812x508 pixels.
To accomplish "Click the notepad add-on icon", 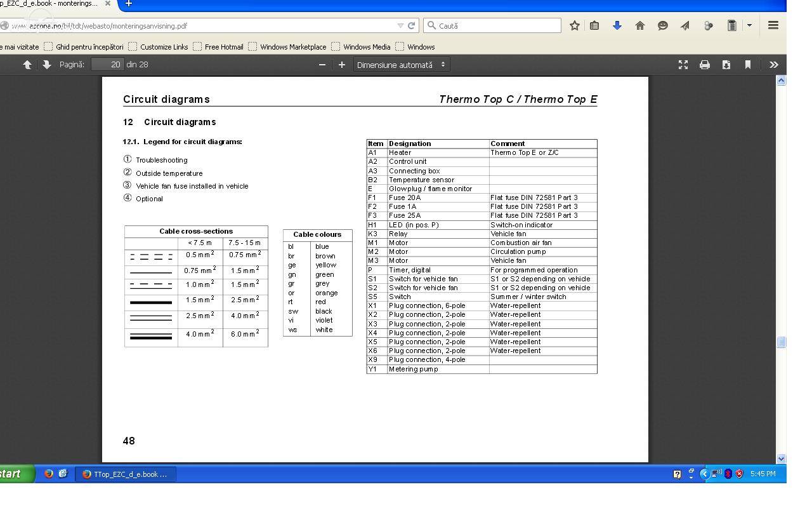I will click(x=731, y=25).
